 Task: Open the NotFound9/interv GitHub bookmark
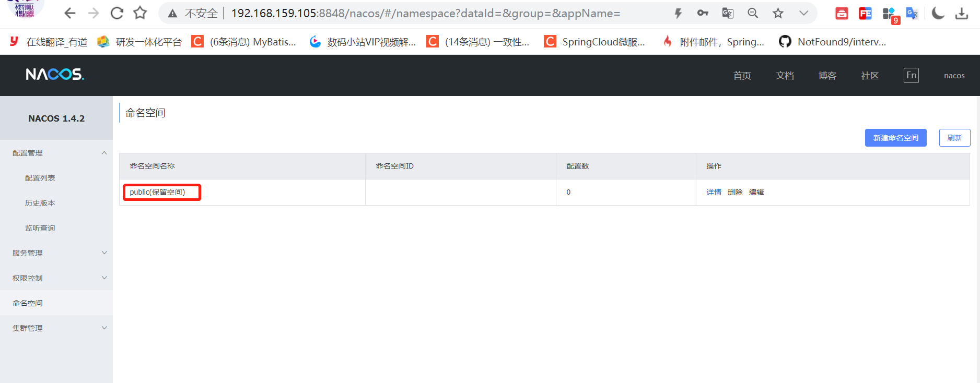pos(832,42)
